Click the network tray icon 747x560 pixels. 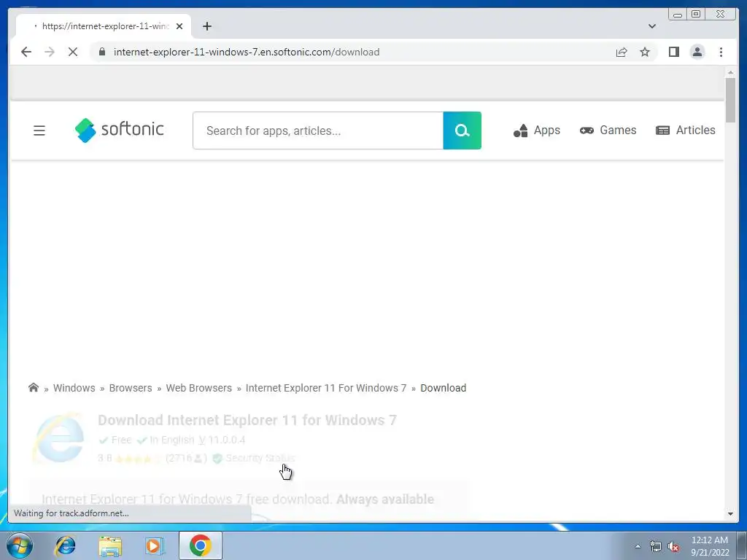click(x=656, y=546)
